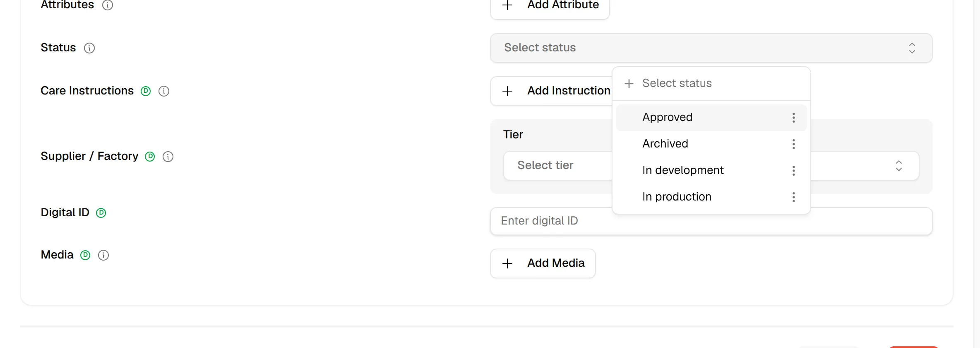980x348 pixels.
Task: Open the Select tier dropdown
Action: [x=711, y=166]
